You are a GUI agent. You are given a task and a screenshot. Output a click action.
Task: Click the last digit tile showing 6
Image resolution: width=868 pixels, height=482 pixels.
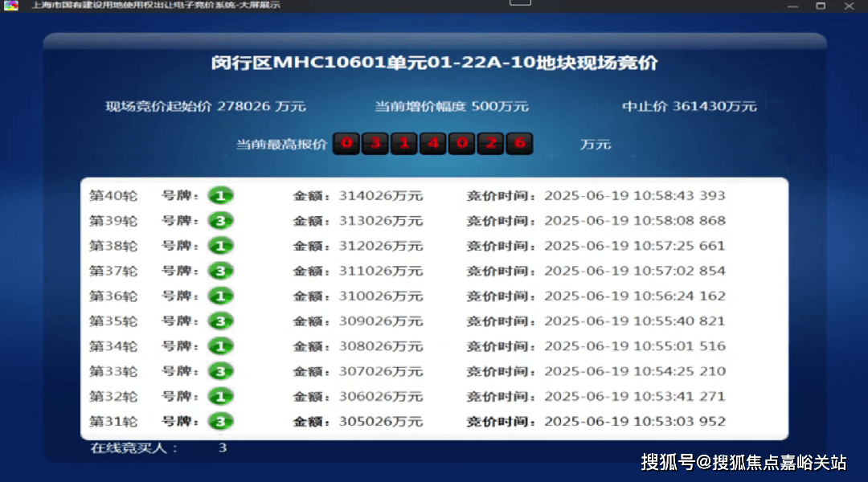point(520,144)
